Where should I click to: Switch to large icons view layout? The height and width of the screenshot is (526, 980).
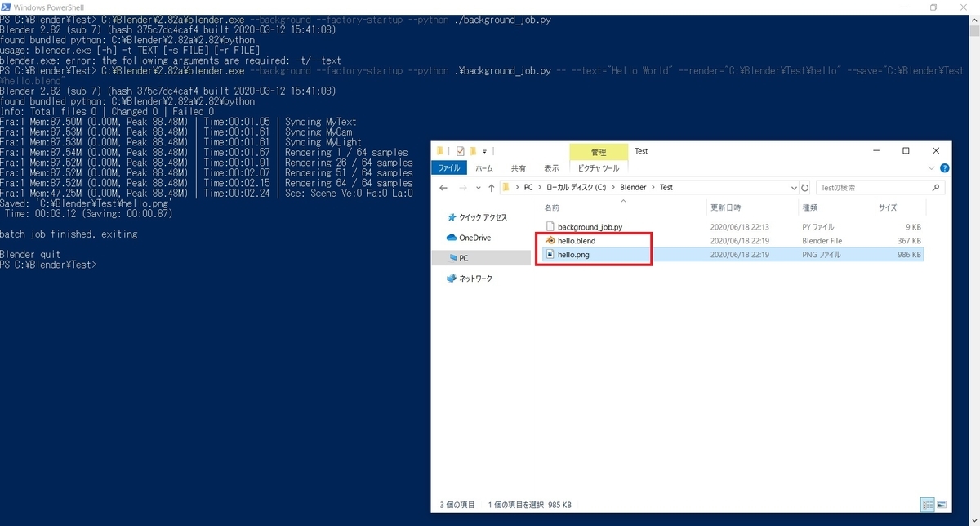942,505
